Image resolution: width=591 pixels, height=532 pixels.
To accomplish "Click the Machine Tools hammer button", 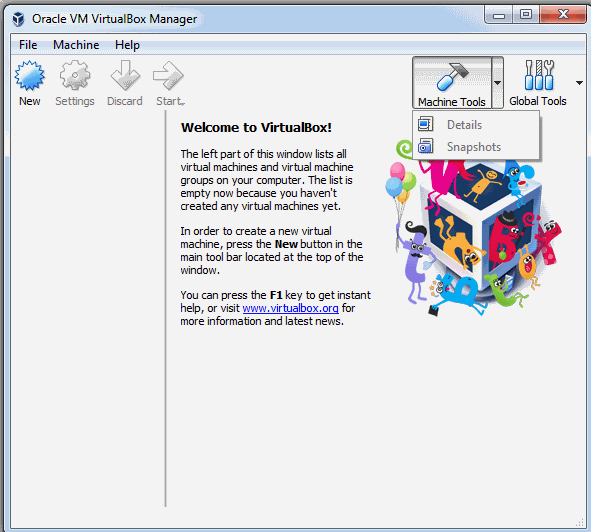I will 452,83.
